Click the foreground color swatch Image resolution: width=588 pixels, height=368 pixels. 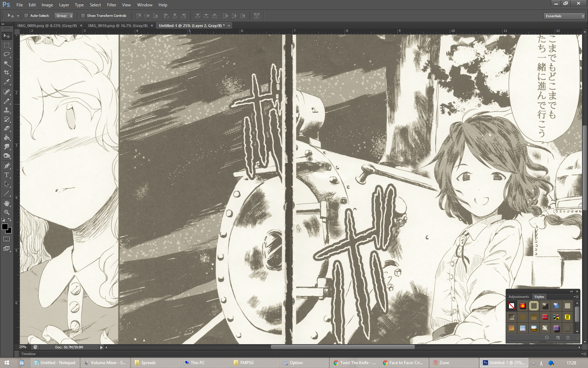[5, 227]
